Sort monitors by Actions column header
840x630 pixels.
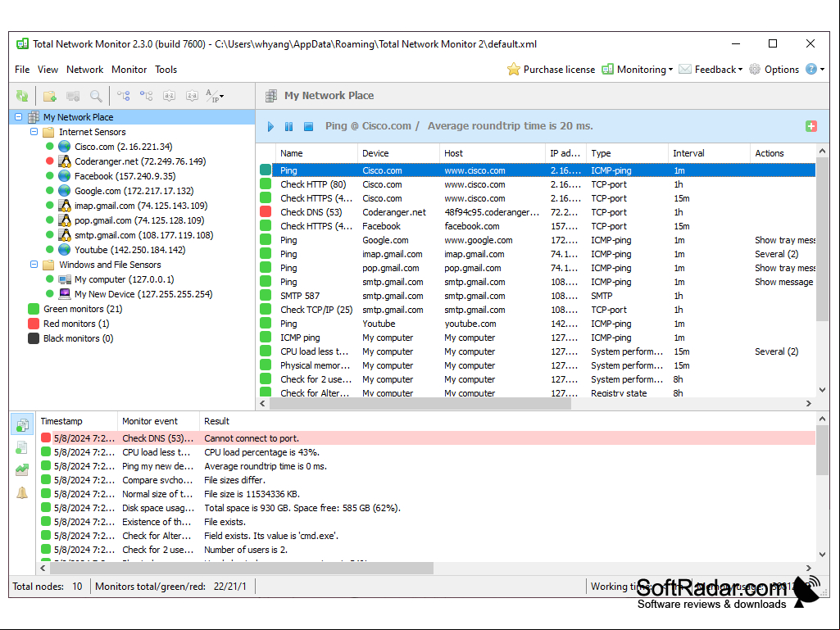783,153
